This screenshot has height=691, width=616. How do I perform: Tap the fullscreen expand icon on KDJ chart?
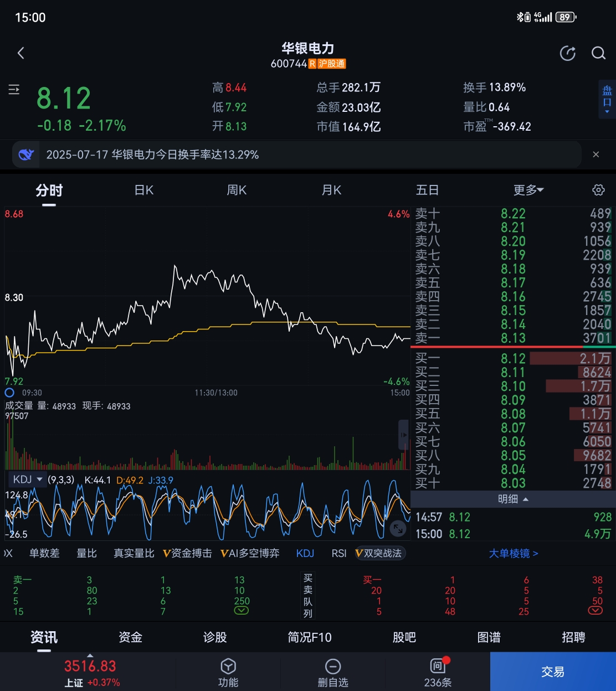click(398, 528)
